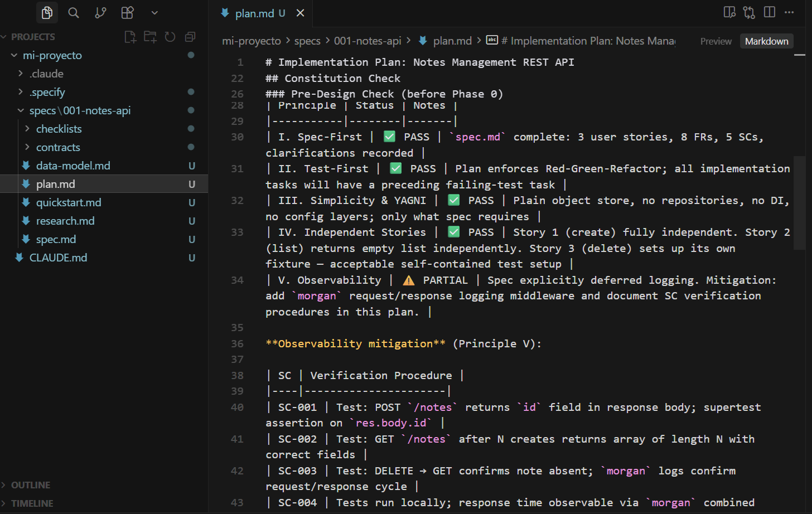
Task: Open the Extensions view
Action: point(128,13)
